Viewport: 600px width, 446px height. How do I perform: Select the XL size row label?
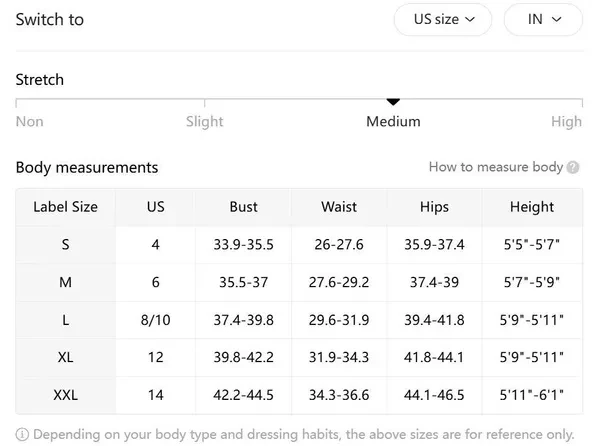tap(66, 357)
